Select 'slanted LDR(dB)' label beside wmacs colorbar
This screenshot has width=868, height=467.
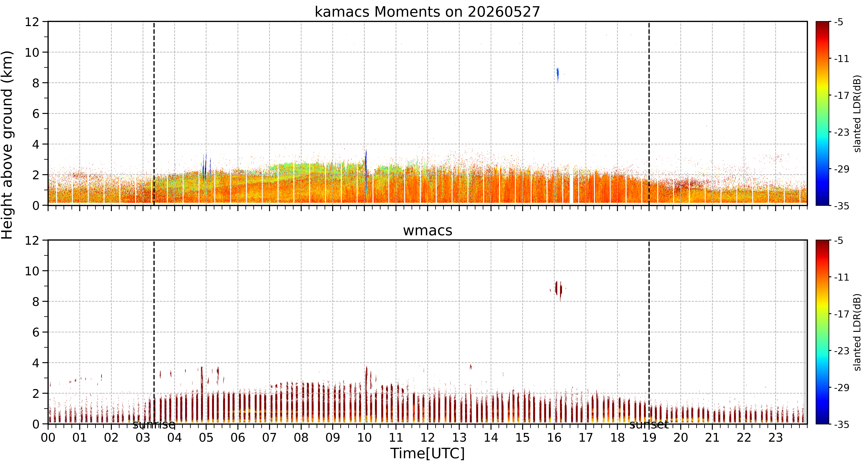[x=857, y=332]
